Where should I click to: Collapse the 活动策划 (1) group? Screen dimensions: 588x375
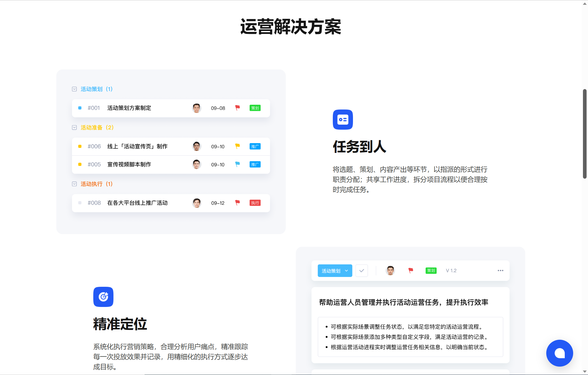pyautogui.click(x=74, y=89)
